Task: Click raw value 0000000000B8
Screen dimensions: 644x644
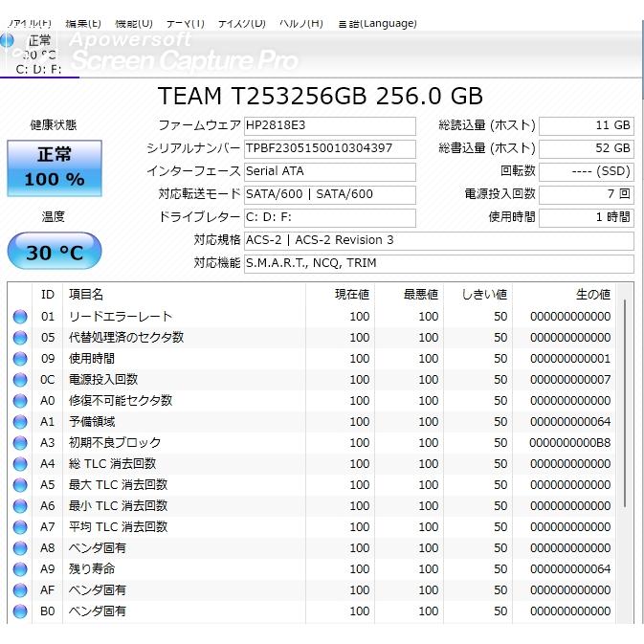Action: 570,443
